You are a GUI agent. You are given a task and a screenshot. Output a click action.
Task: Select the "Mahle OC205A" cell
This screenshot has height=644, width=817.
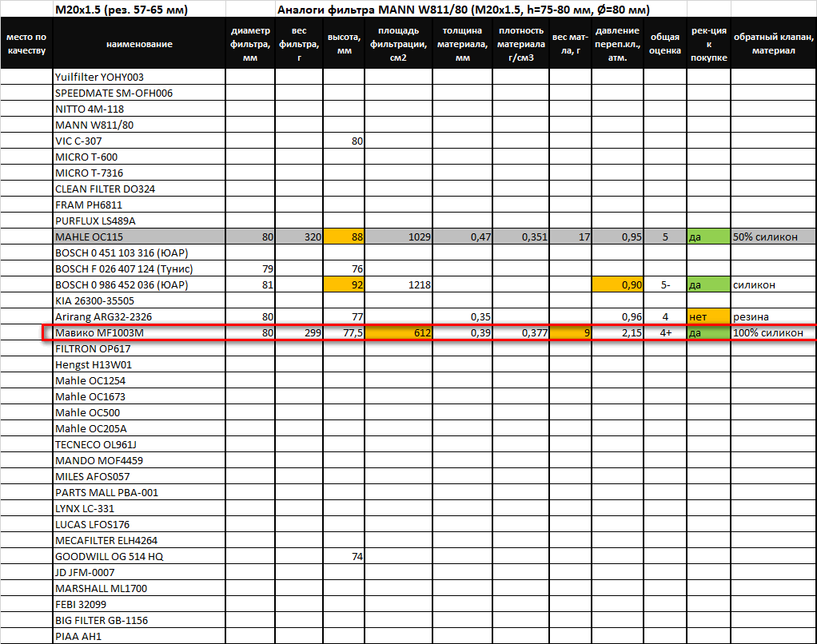coord(139,428)
